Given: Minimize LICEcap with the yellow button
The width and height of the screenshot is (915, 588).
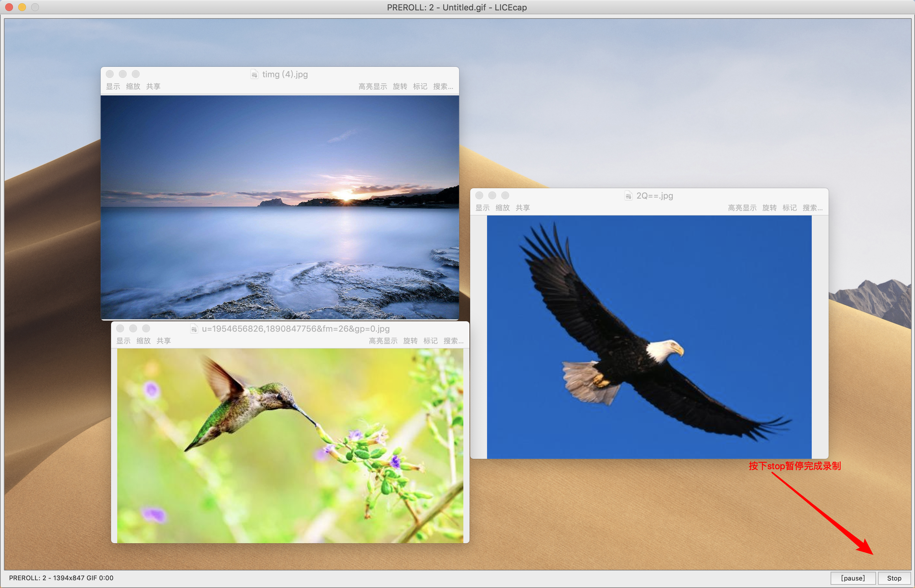Looking at the screenshot, I should point(22,7).
